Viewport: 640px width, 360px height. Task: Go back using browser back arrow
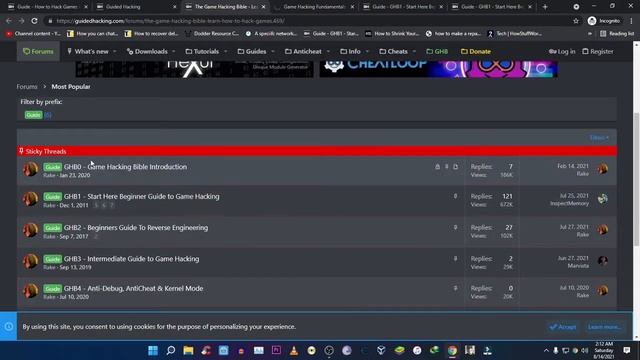click(x=9, y=21)
